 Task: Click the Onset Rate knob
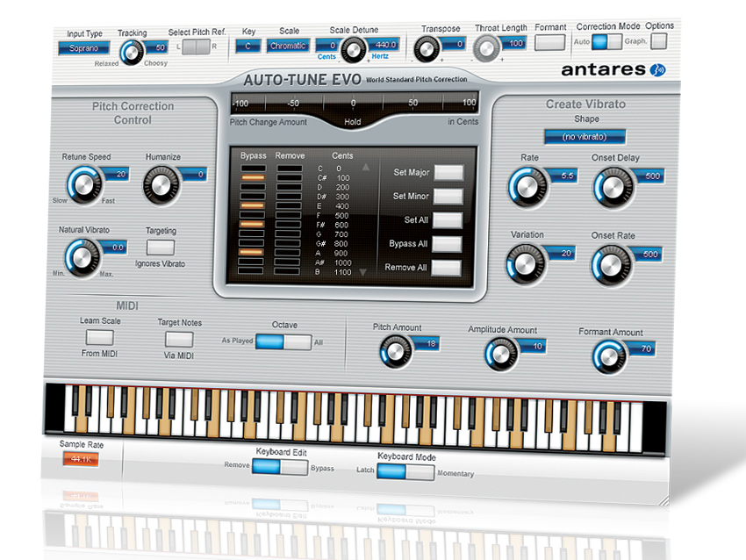[612, 265]
